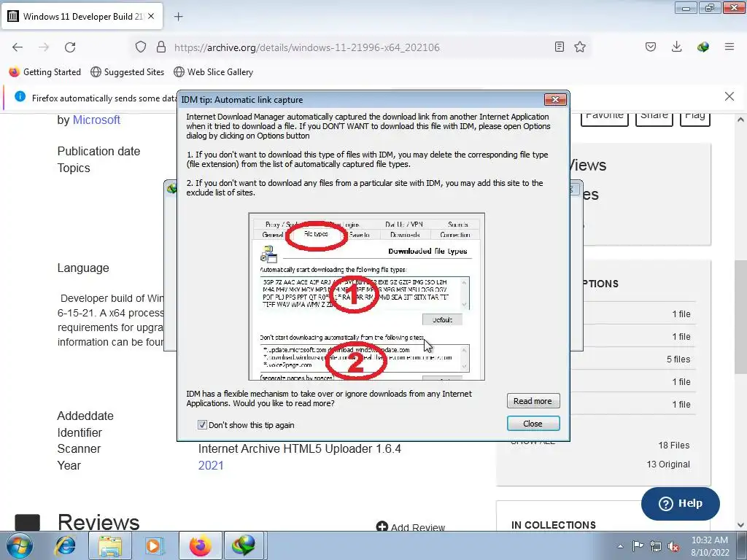Click the 18 Files entry
Viewport: 747px width, 560px height.
tap(673, 446)
